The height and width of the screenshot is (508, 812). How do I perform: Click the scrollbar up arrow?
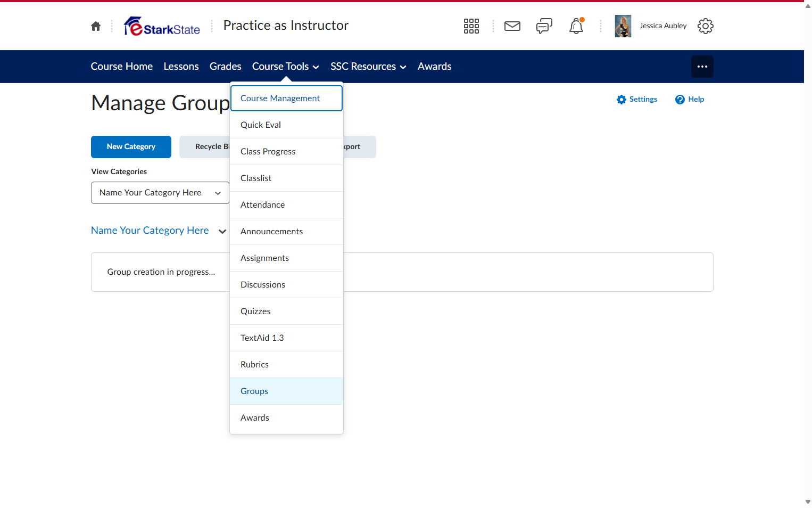808,6
